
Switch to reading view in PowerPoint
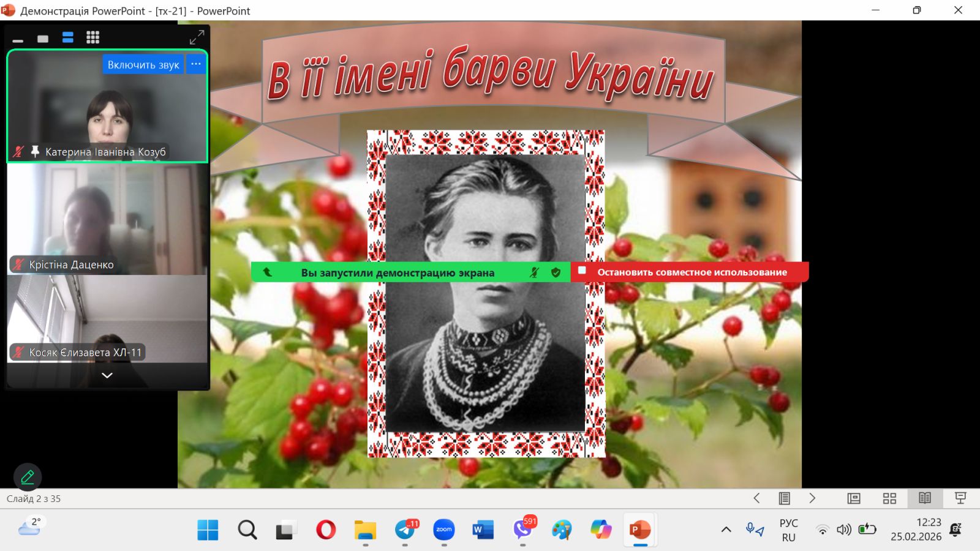click(x=925, y=498)
